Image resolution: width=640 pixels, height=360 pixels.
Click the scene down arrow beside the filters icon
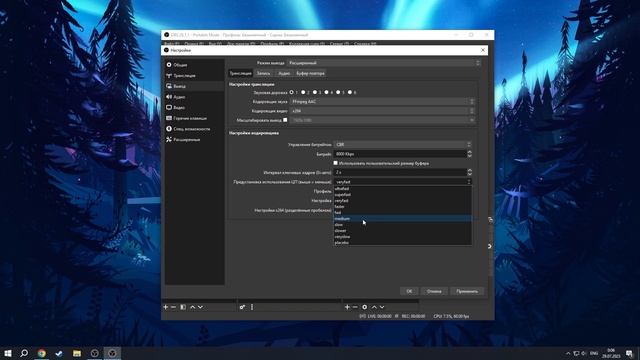200,307
